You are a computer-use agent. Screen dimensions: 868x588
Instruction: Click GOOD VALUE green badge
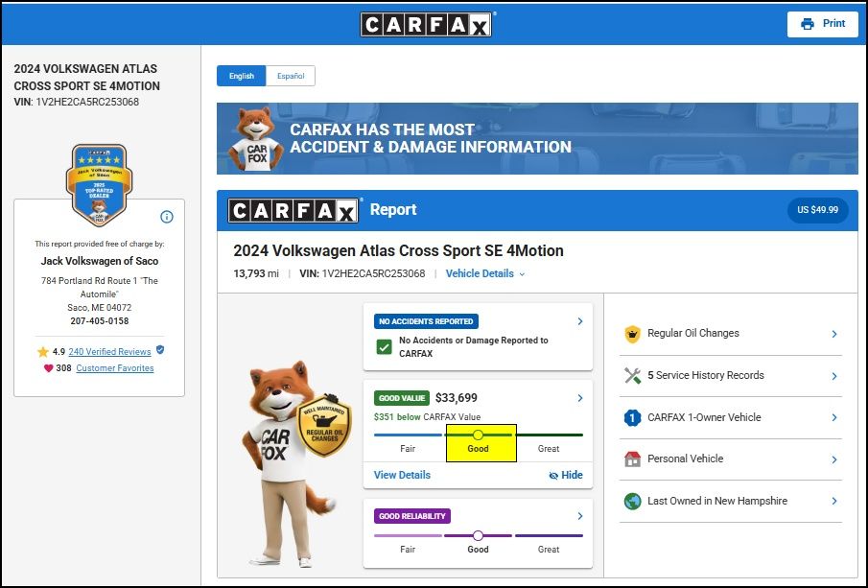point(402,398)
